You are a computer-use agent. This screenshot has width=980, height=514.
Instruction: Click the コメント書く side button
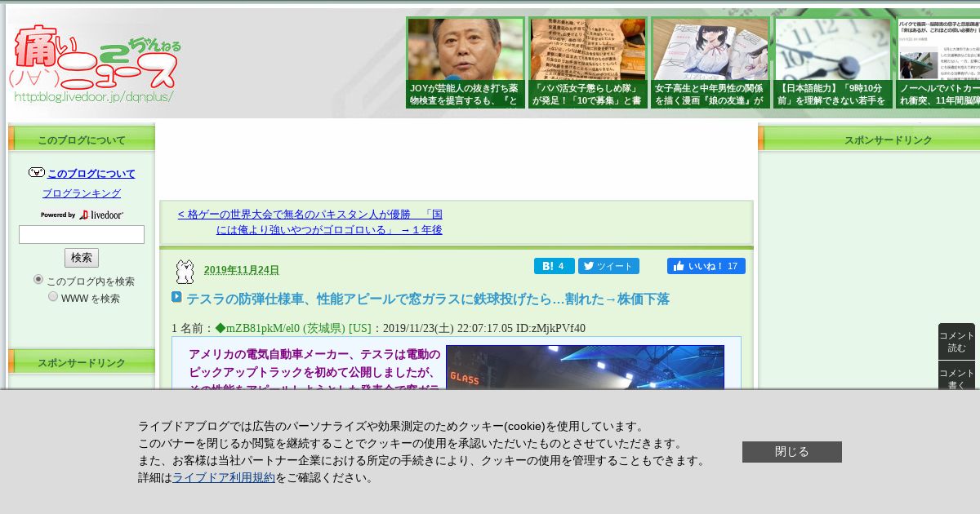956,375
